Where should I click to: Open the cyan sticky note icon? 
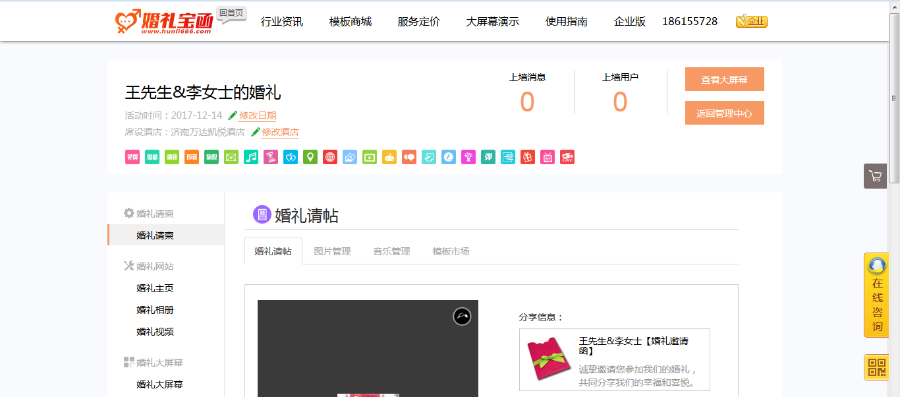[x=429, y=157]
